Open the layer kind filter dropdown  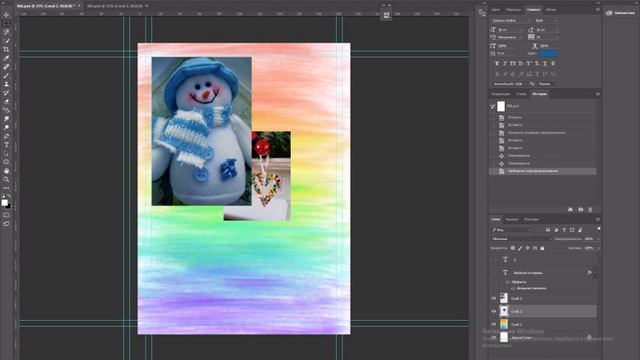511,230
